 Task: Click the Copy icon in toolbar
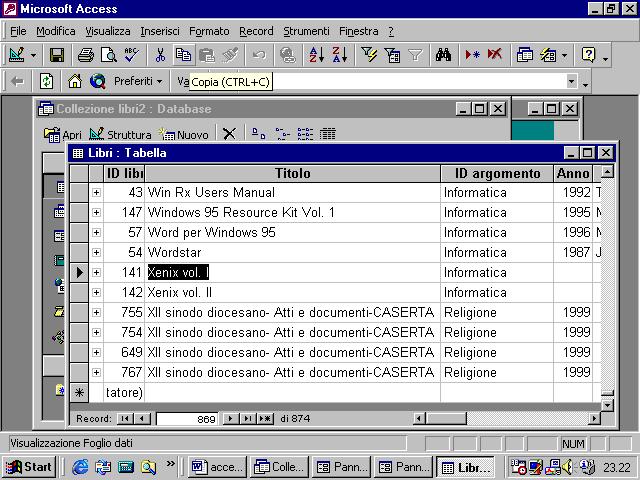(x=183, y=55)
